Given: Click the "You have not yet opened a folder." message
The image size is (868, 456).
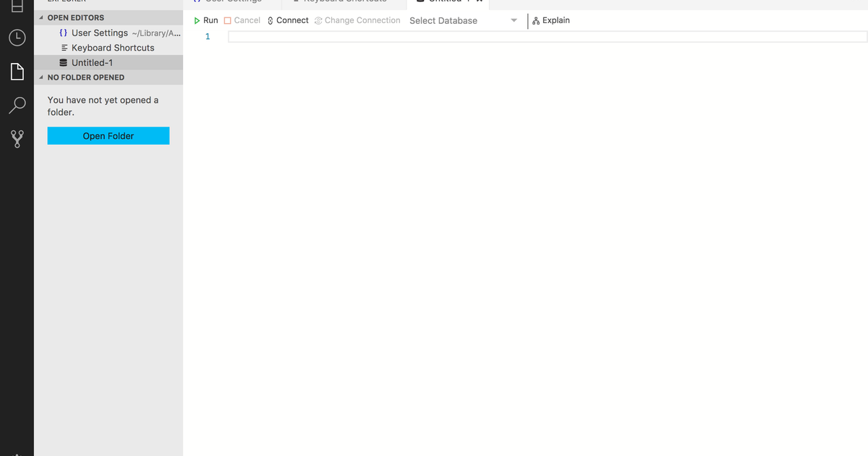Looking at the screenshot, I should tap(103, 106).
